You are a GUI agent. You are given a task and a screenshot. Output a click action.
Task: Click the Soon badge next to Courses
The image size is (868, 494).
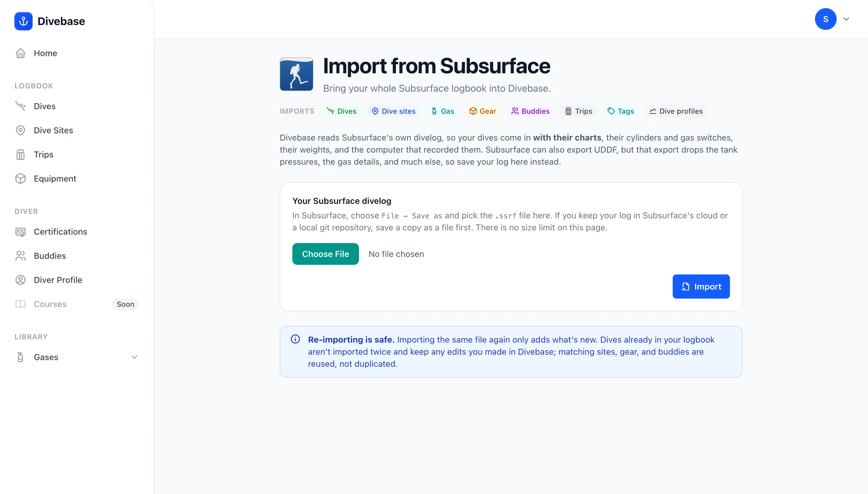coord(125,304)
